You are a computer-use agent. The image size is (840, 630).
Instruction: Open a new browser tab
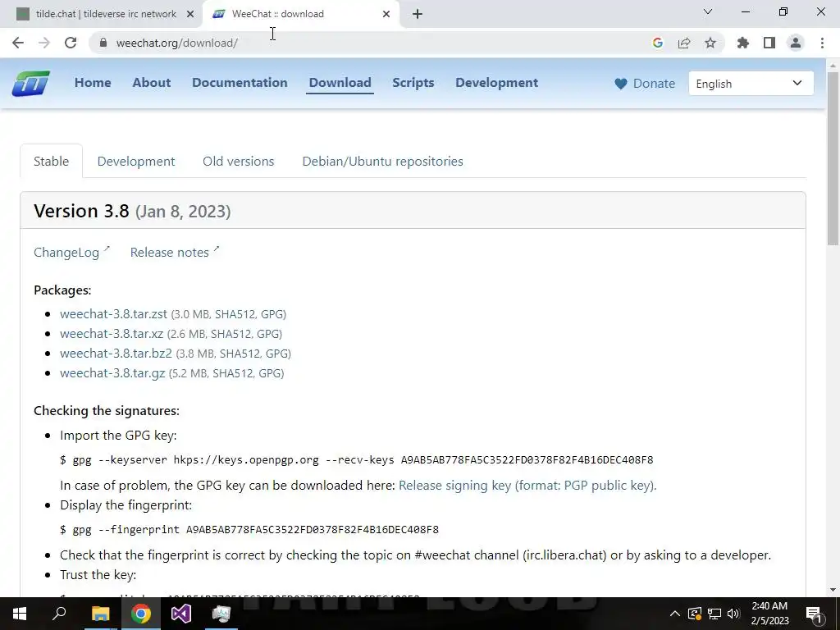click(x=418, y=14)
